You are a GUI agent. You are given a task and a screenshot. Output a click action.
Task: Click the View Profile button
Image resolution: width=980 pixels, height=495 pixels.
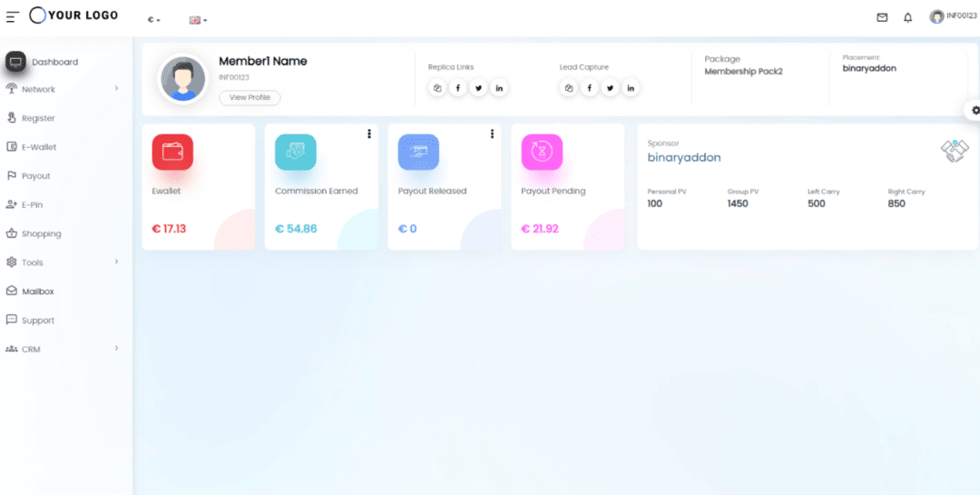click(x=250, y=97)
